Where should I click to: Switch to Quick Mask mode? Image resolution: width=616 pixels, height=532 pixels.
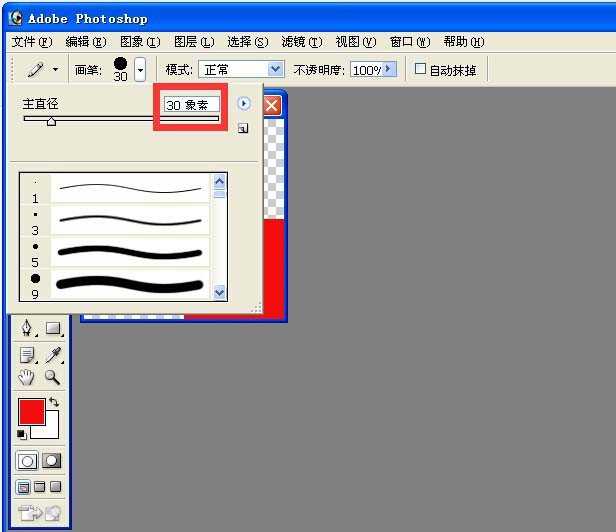coord(51,461)
